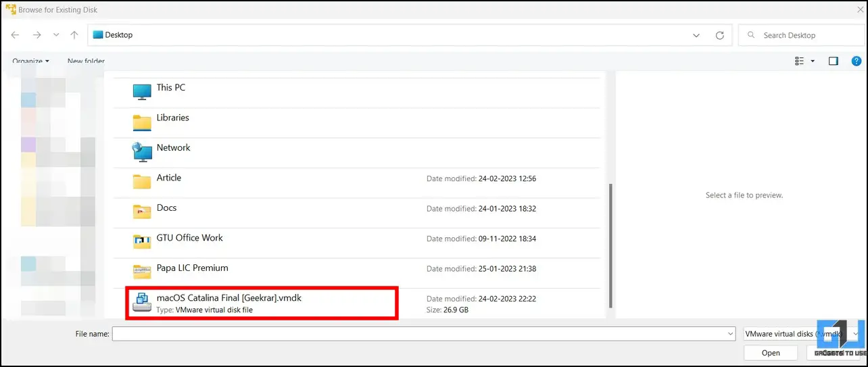The height and width of the screenshot is (367, 868).
Task: Click date modified 09-11-2022 18:34
Action: [481, 239]
